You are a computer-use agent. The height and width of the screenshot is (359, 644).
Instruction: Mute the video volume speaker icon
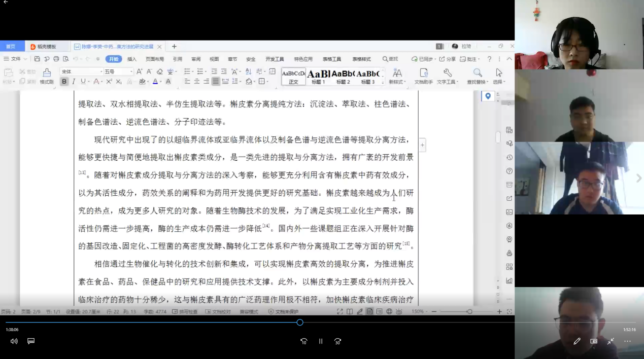pos(14,341)
